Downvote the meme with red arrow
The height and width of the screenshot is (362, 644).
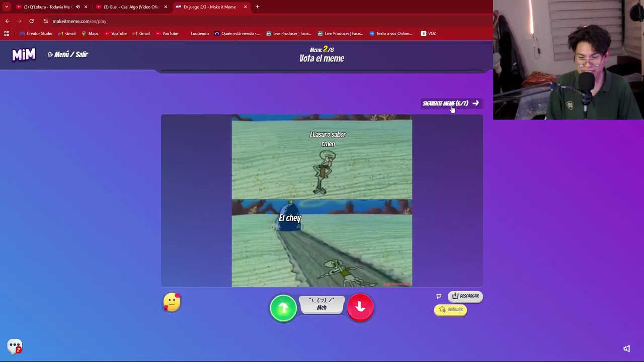click(x=360, y=308)
